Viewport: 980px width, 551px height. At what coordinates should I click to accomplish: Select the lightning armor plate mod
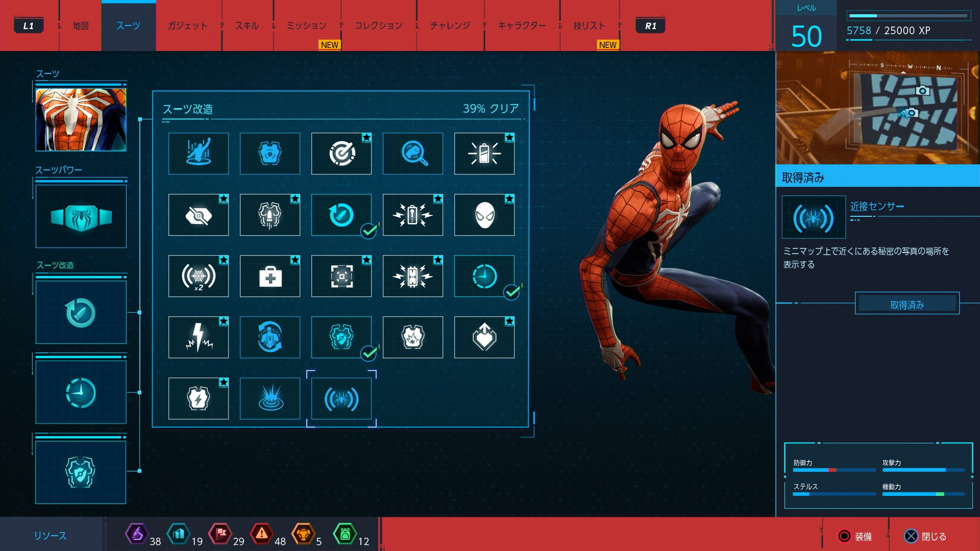(x=199, y=398)
